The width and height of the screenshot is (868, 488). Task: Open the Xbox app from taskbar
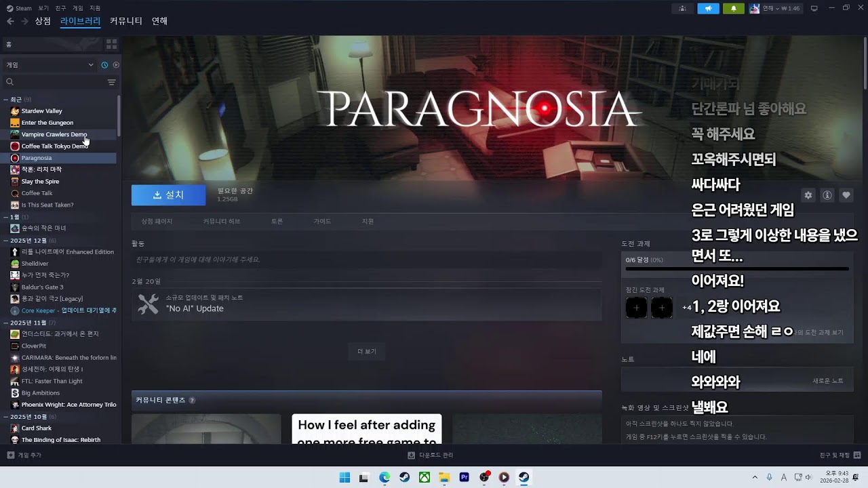pyautogui.click(x=425, y=477)
